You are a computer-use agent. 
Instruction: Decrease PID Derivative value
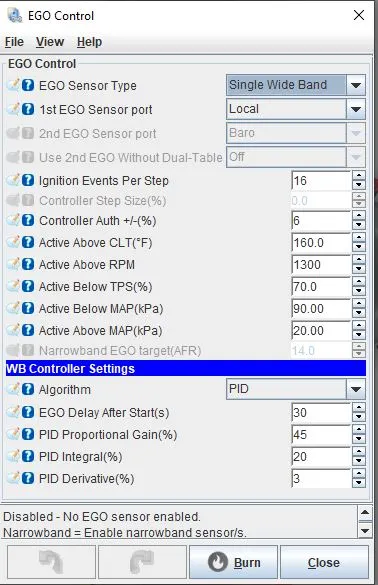pyautogui.click(x=359, y=483)
